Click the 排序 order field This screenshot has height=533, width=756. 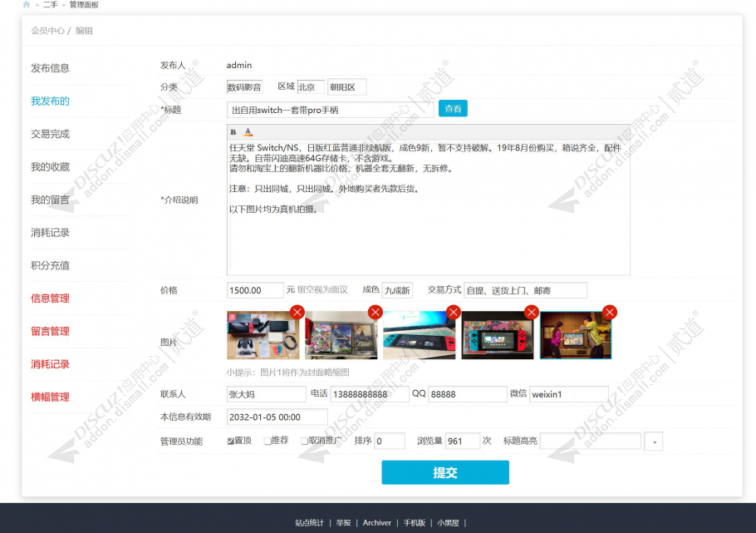(390, 441)
